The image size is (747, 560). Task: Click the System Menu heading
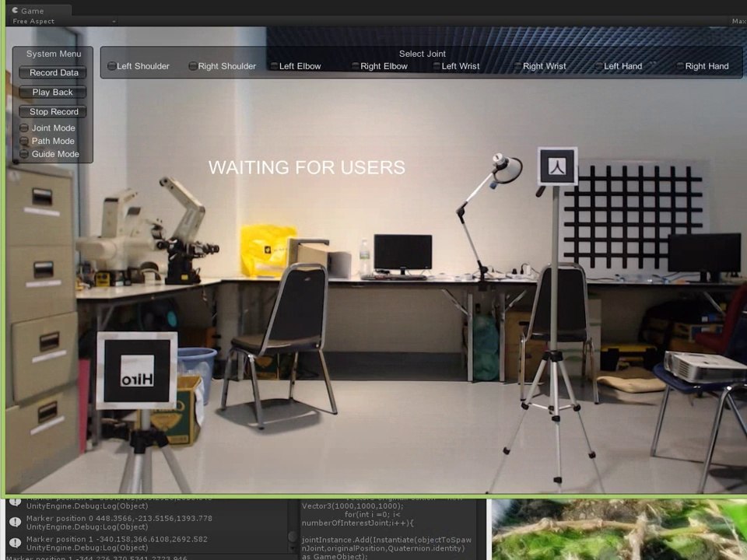point(54,54)
